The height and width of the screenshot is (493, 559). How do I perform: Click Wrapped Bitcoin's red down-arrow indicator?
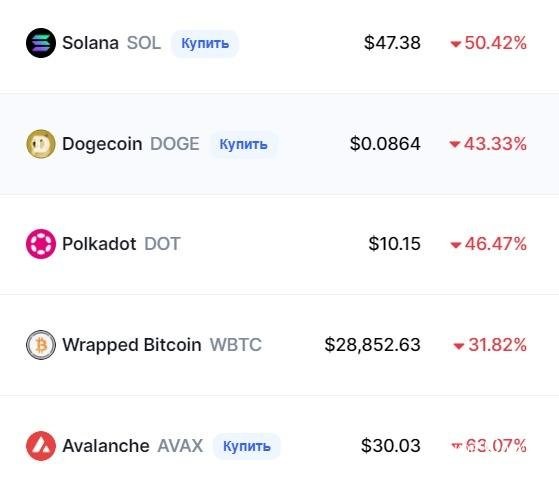tap(458, 346)
